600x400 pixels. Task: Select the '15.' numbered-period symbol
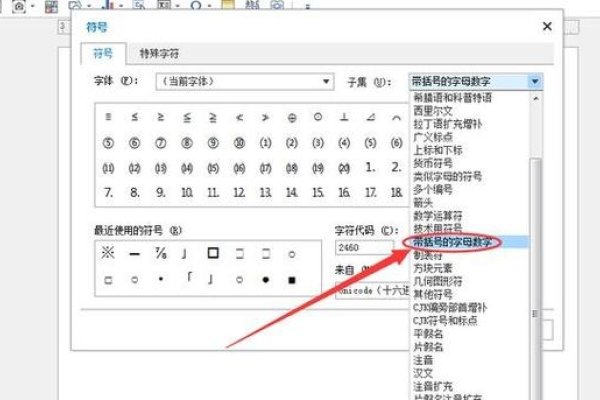[x=318, y=192]
